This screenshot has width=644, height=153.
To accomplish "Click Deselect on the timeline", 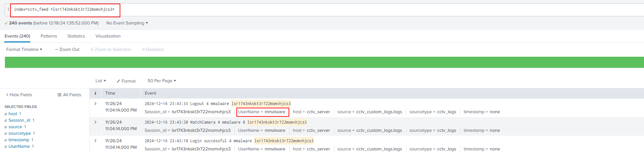I will click(153, 50).
